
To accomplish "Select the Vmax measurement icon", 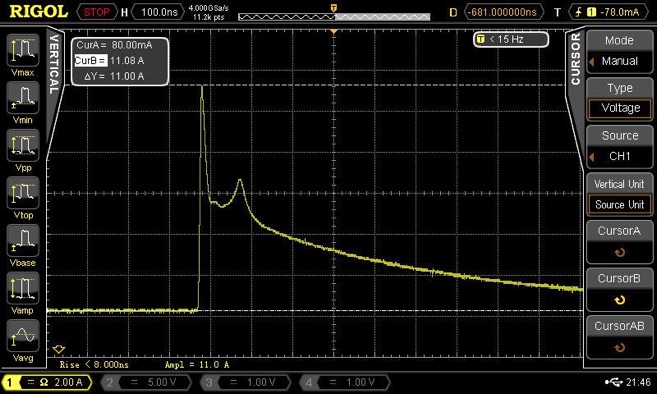I will coord(23,50).
